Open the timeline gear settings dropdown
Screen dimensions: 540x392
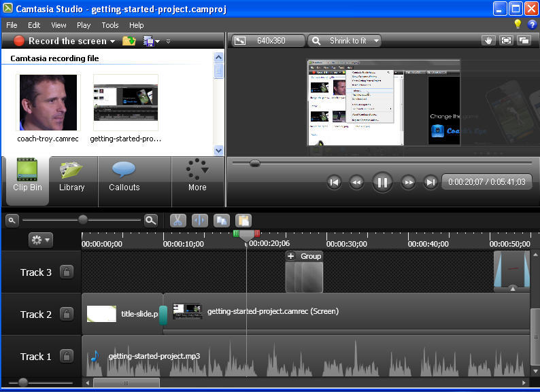click(x=41, y=240)
